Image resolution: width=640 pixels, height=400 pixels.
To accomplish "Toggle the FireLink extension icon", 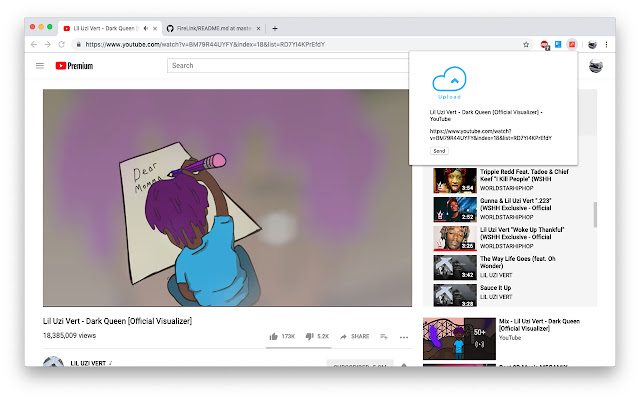I will click(572, 44).
